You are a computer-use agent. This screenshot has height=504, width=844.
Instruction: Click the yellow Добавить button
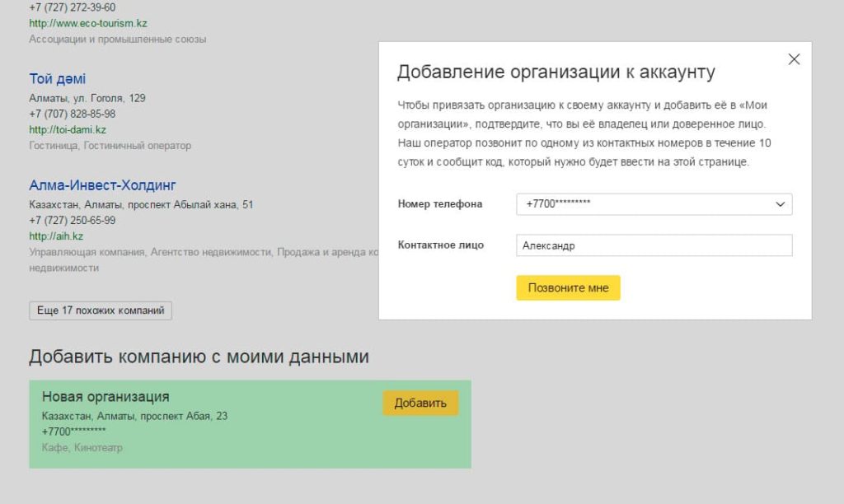pyautogui.click(x=420, y=403)
